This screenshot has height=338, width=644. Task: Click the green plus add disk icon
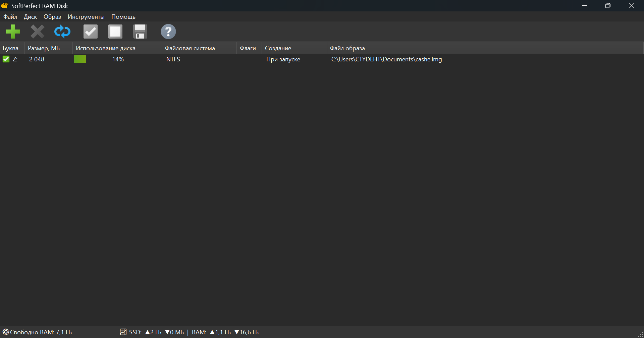(13, 32)
